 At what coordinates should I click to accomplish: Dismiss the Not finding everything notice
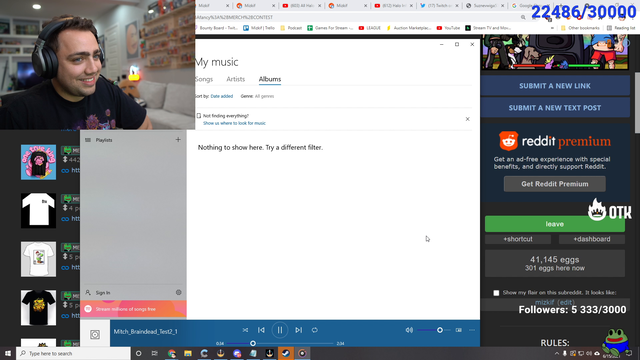pos(467,119)
